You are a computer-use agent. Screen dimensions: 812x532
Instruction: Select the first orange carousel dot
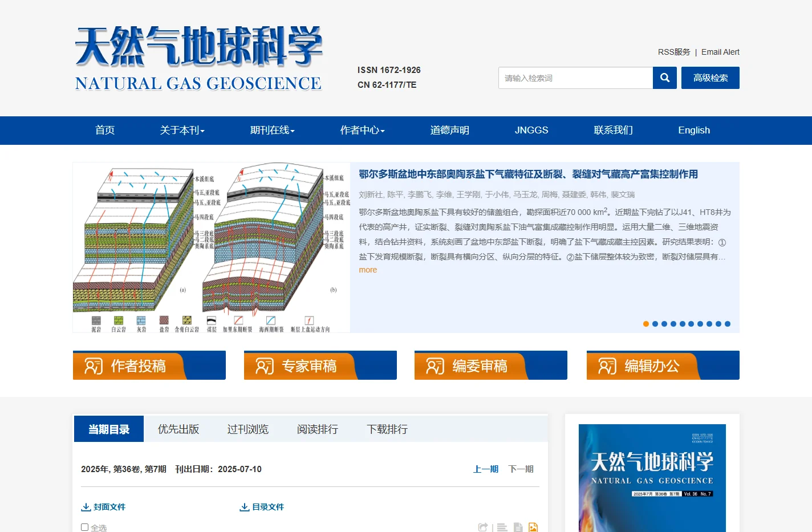pyautogui.click(x=646, y=324)
